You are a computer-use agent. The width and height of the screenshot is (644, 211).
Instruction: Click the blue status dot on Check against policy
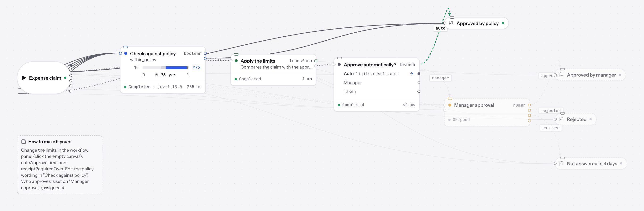[126, 53]
